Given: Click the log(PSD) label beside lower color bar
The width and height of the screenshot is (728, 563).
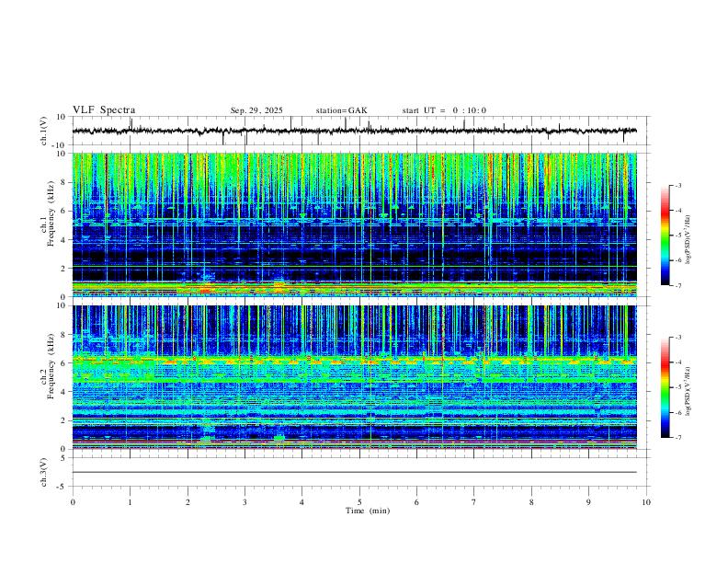Looking at the screenshot, I should point(688,392).
